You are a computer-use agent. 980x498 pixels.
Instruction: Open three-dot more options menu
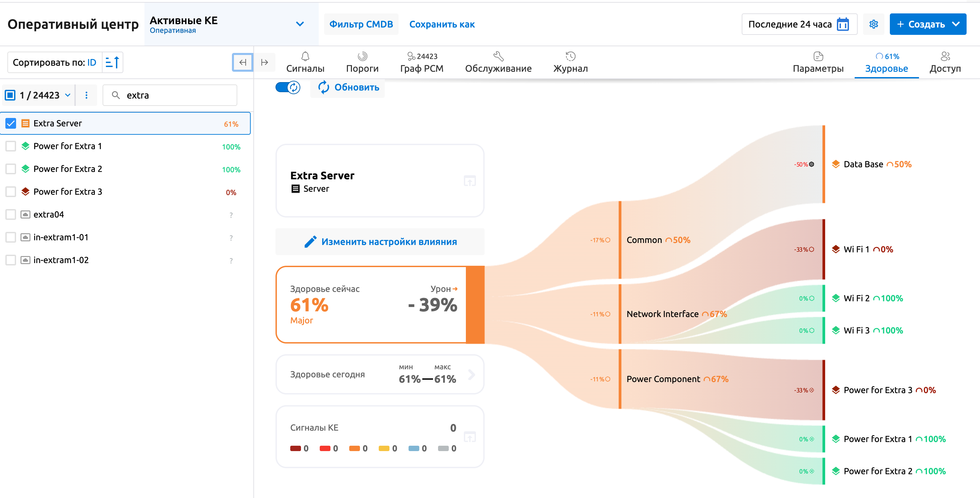tap(86, 95)
